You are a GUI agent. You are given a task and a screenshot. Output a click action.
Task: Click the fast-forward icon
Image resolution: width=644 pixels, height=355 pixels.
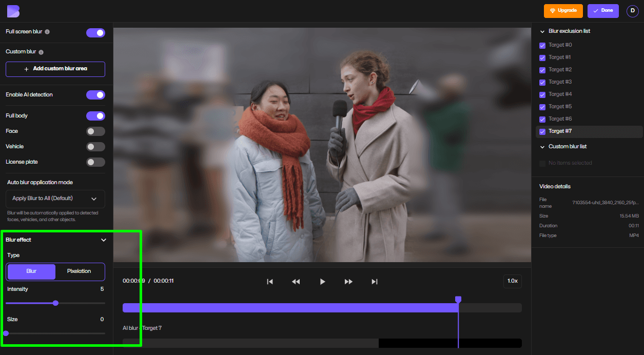[x=348, y=281]
